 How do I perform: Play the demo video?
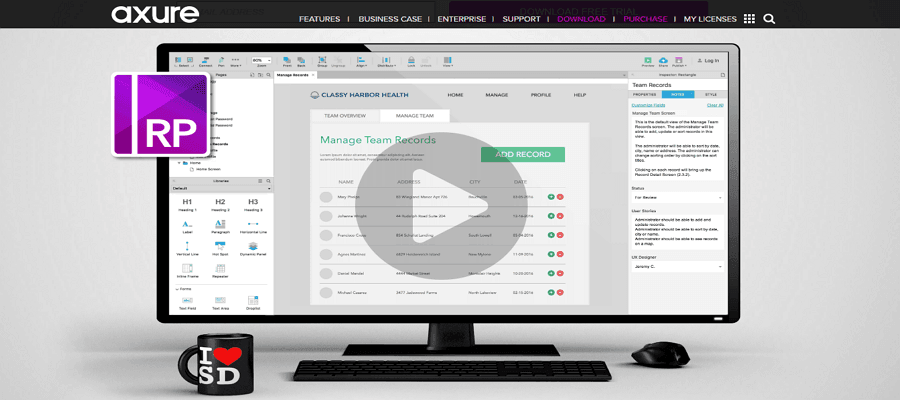coord(441,206)
